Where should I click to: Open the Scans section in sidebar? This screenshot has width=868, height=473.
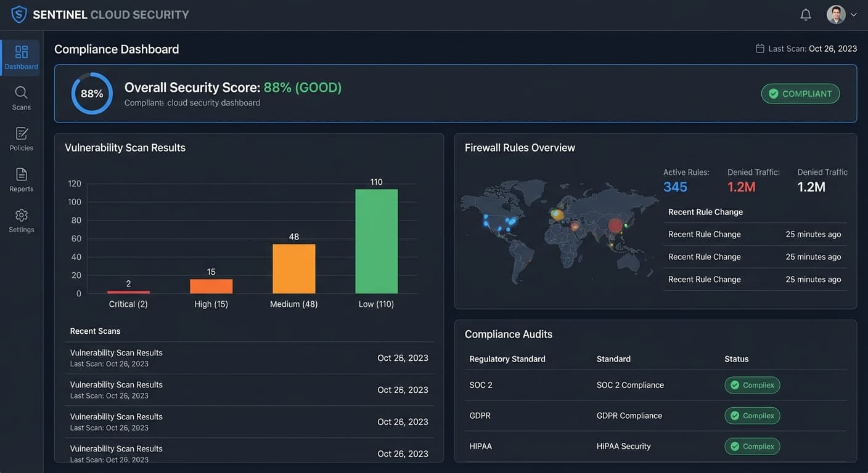click(21, 99)
